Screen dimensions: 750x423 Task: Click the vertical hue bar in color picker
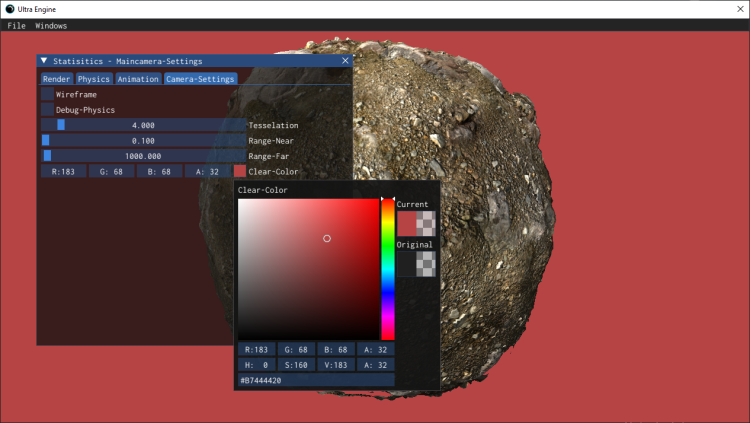[387, 270]
